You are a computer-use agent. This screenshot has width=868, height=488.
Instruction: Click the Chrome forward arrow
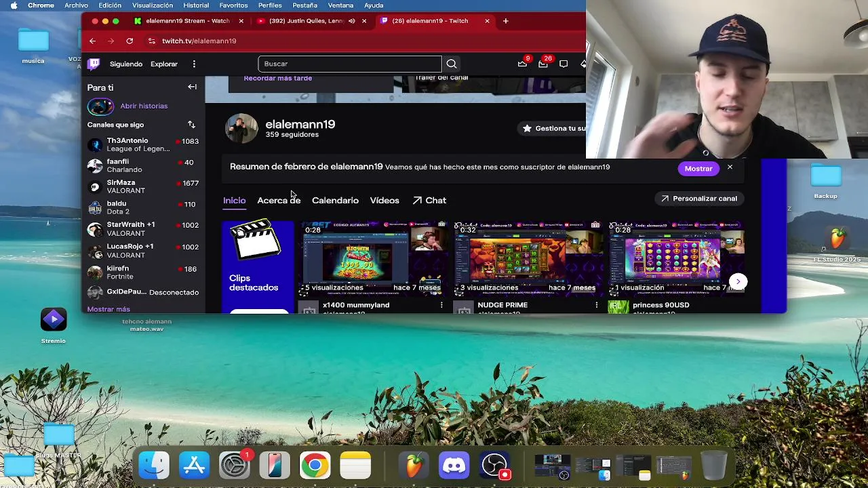coord(111,41)
